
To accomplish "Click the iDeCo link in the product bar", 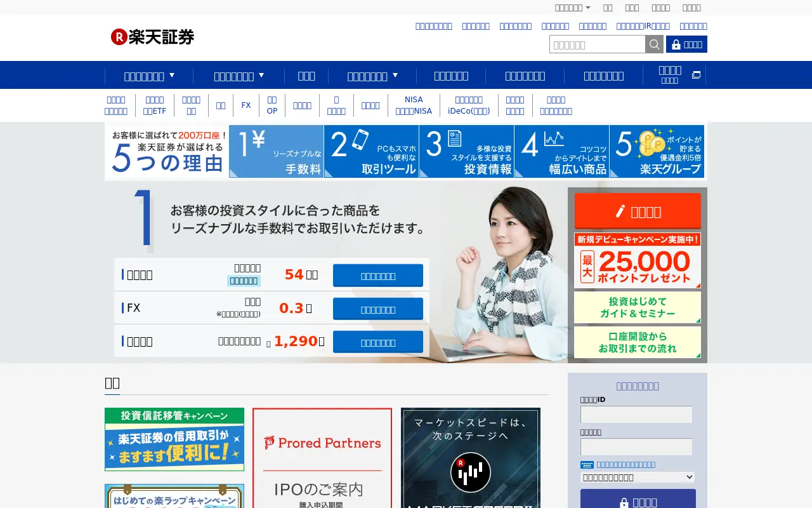I will click(x=469, y=105).
